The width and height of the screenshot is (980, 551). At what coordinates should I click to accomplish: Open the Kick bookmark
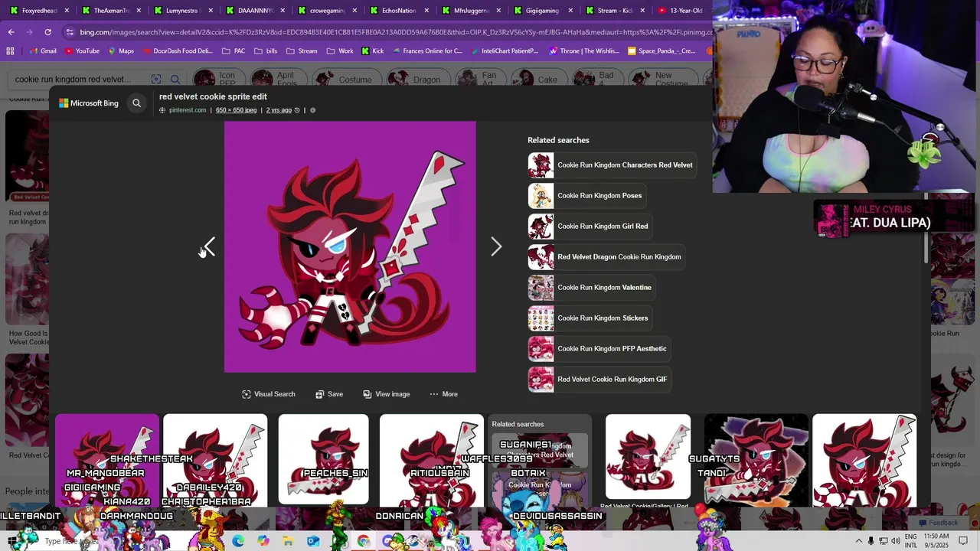(372, 51)
